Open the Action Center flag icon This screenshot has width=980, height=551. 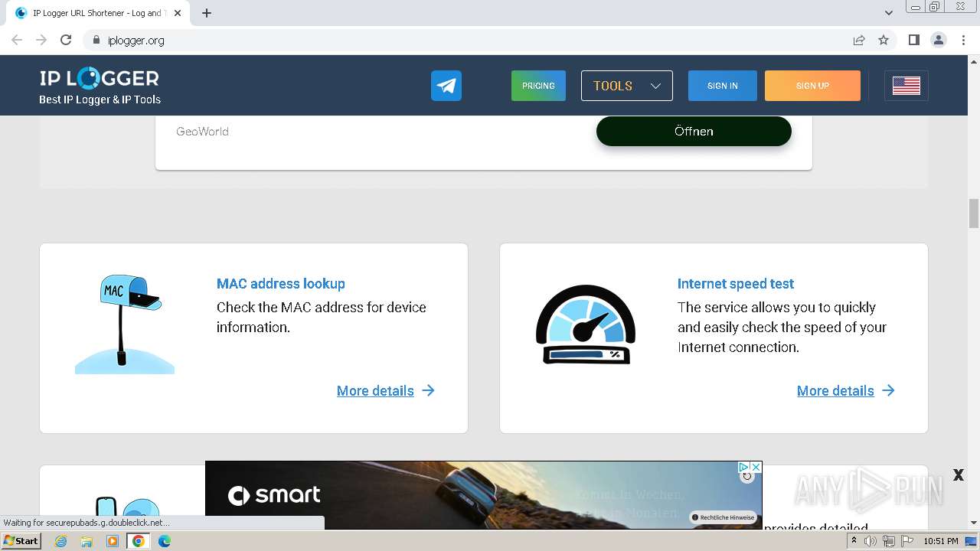[906, 541]
